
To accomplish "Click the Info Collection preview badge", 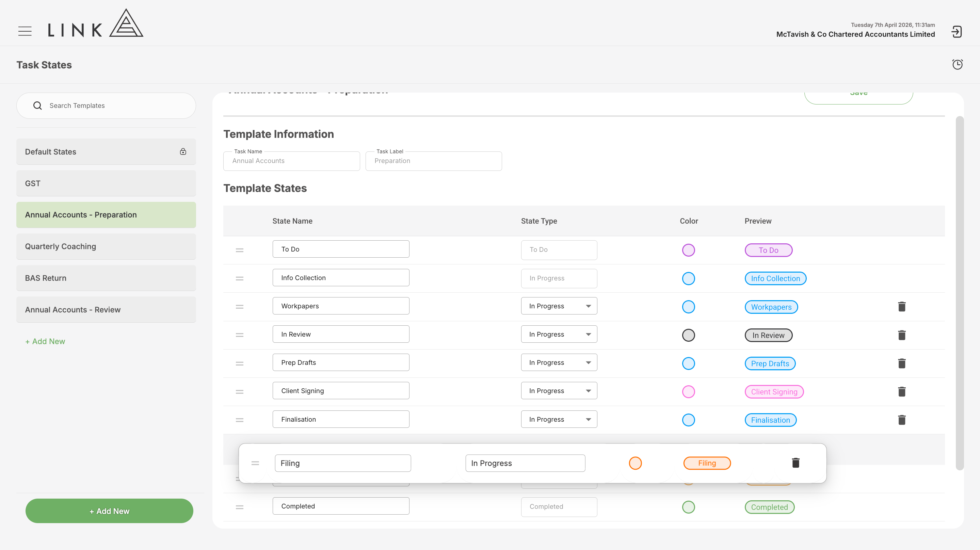I will pos(775,278).
